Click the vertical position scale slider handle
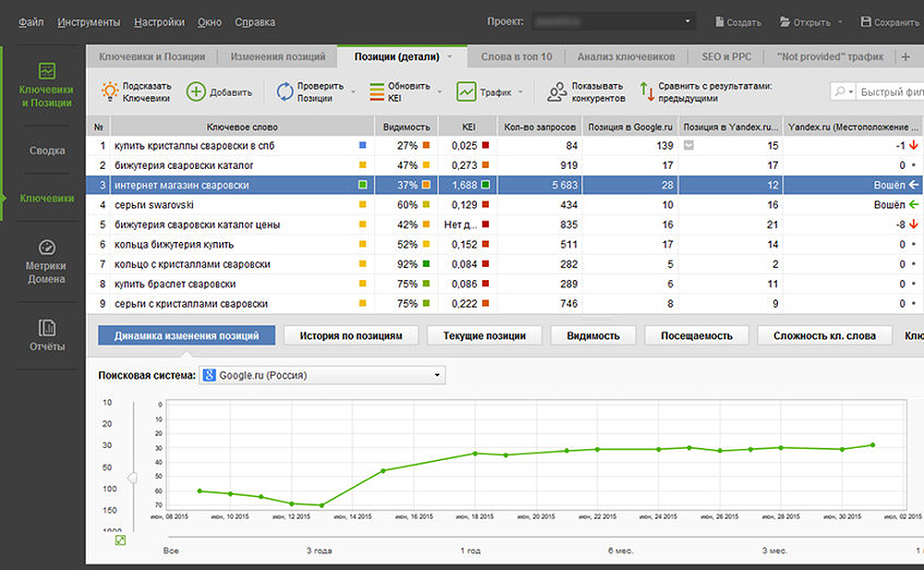Viewport: 924px width, 570px height. coord(131,477)
